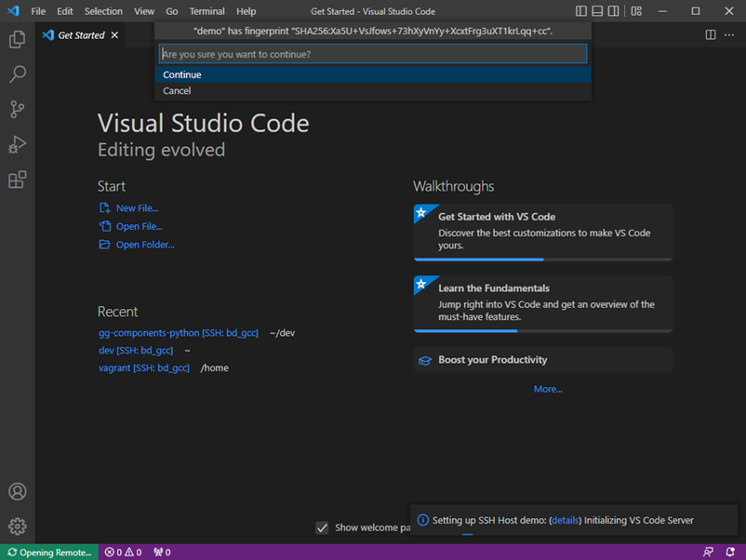The width and height of the screenshot is (746, 560).
Task: Close the Get Started tab
Action: [114, 35]
